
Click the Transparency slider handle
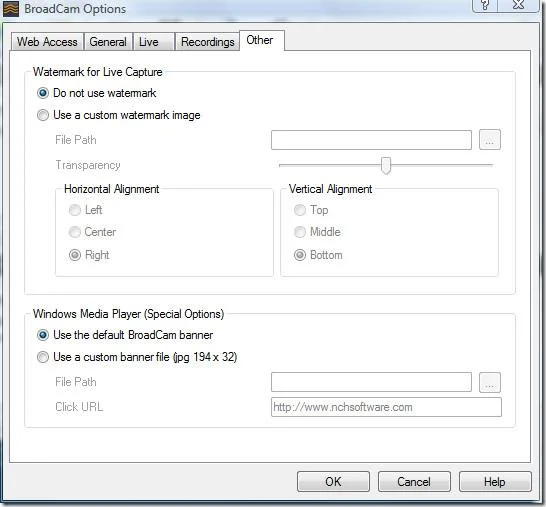(x=386, y=165)
